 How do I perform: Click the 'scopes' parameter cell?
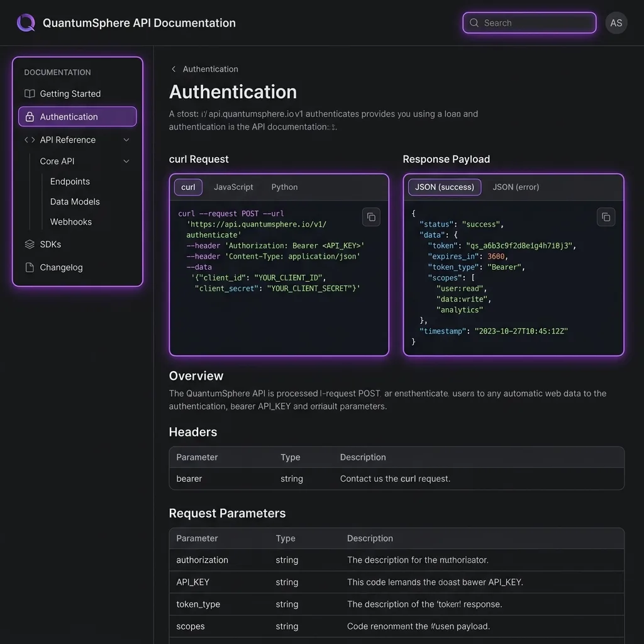190,626
